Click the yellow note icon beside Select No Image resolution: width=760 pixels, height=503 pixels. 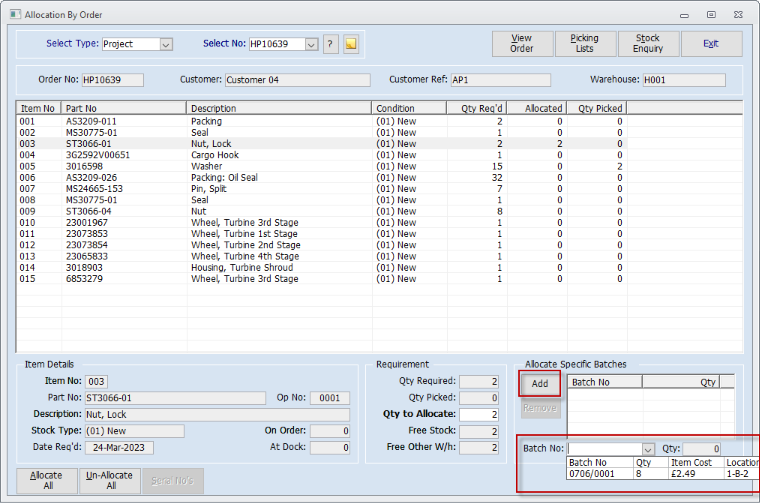(351, 44)
